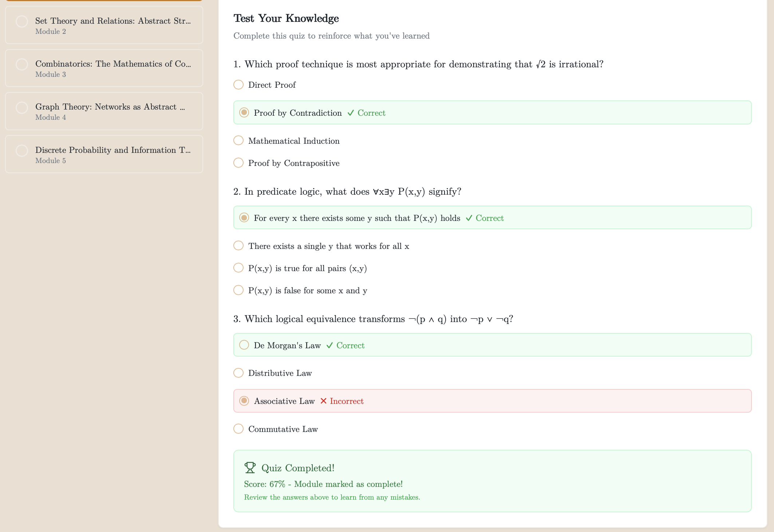Go to Discrete Probability module 5
Image resolution: width=774 pixels, height=532 pixels.
(113, 154)
